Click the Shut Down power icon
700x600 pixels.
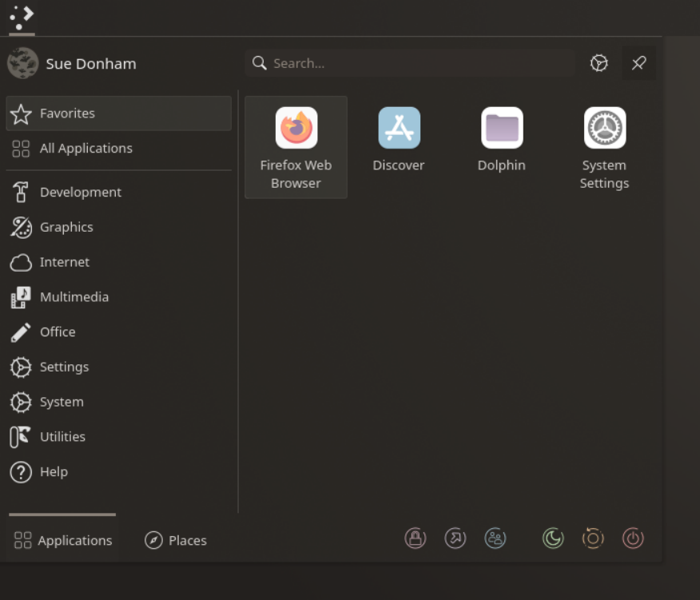click(x=633, y=538)
